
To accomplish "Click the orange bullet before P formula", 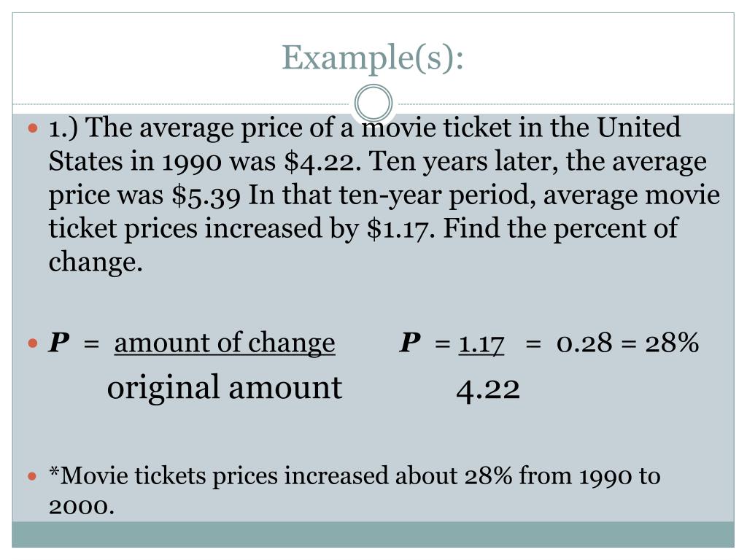I will [x=32, y=343].
